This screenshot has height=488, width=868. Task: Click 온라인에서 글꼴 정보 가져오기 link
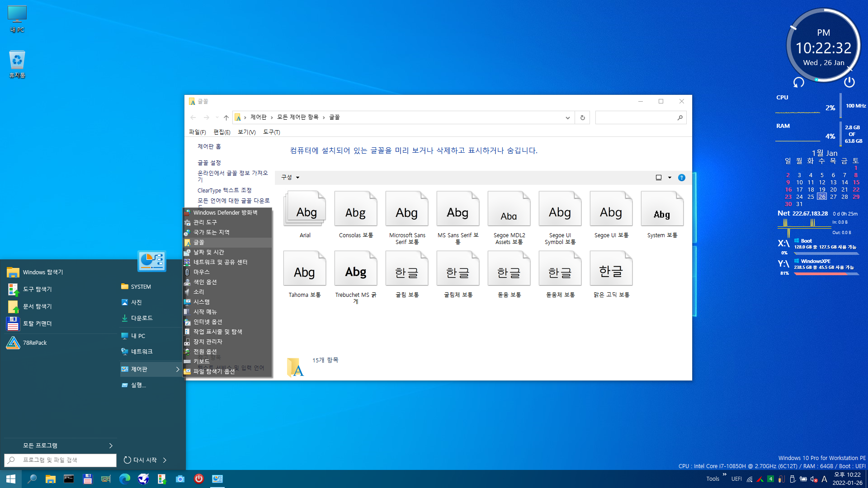pyautogui.click(x=232, y=176)
